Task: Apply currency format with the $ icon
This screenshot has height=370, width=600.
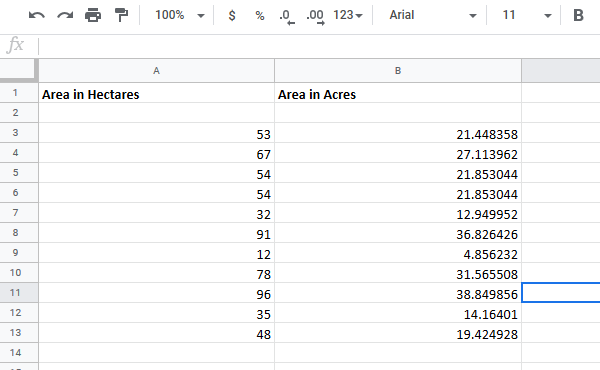Action: point(232,15)
